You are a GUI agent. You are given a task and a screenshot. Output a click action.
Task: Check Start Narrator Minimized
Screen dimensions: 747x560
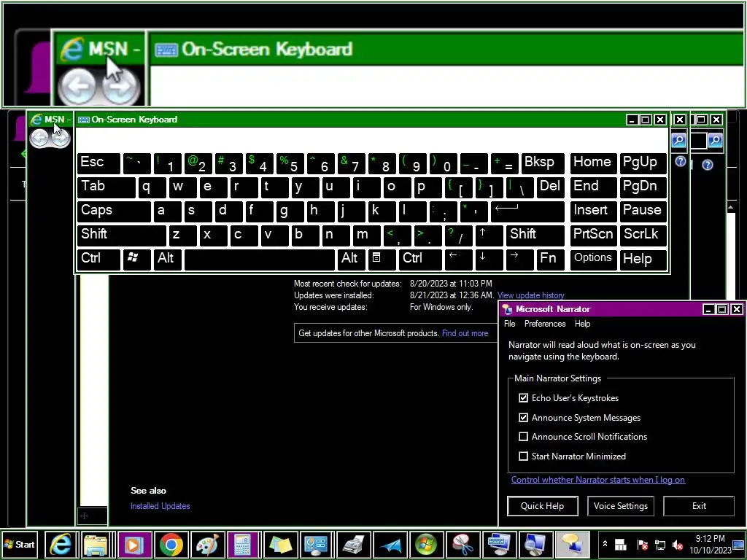(x=524, y=456)
